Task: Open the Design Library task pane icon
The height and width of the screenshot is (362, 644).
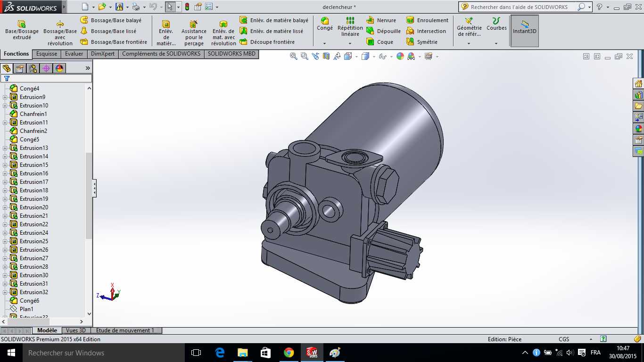Action: point(639,95)
